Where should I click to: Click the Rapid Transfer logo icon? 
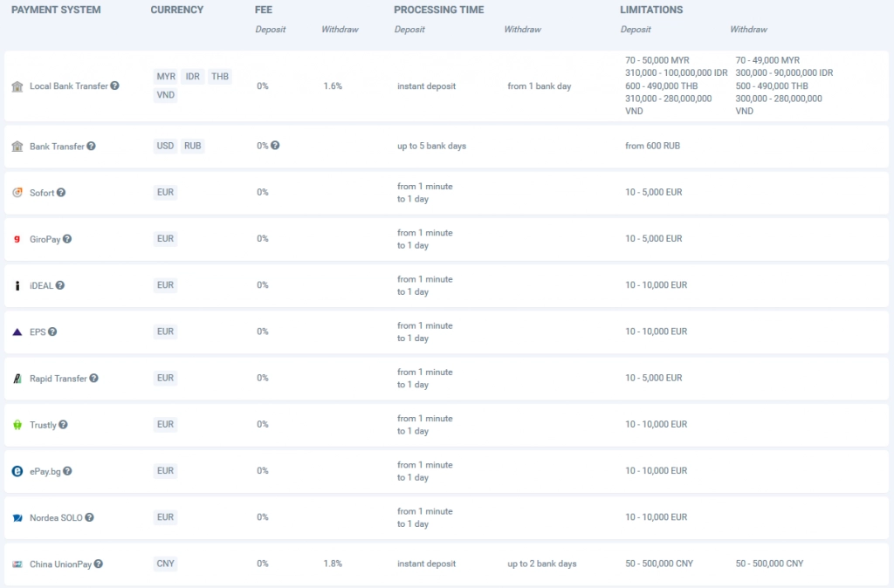(17, 379)
